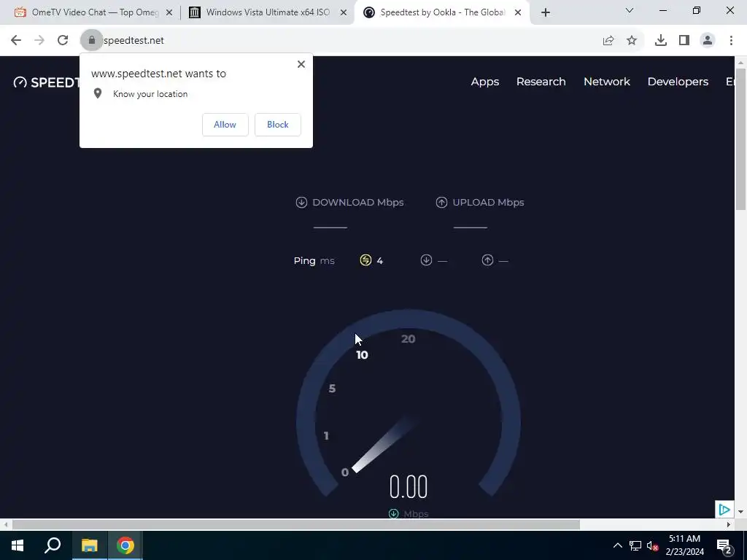The height and width of the screenshot is (560, 747).
Task: Click the 0.00 speed readout
Action: coord(409,487)
